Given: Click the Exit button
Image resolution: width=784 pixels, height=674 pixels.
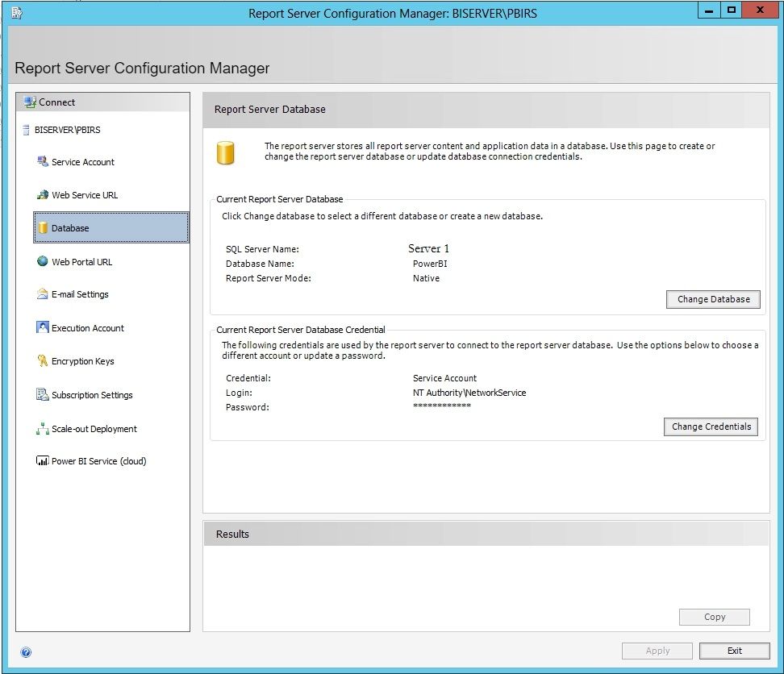Looking at the screenshot, I should click(735, 651).
